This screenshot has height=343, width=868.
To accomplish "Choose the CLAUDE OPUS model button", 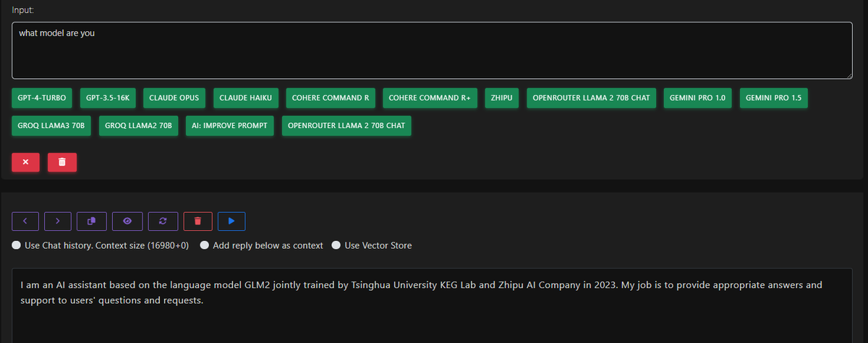I will [x=174, y=98].
